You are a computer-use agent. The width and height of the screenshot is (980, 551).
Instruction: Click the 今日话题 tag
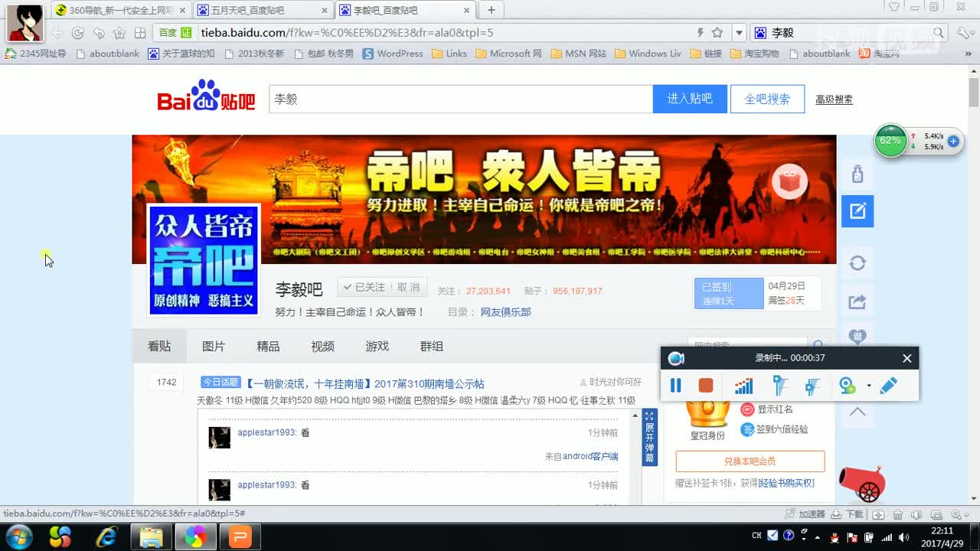click(x=220, y=382)
